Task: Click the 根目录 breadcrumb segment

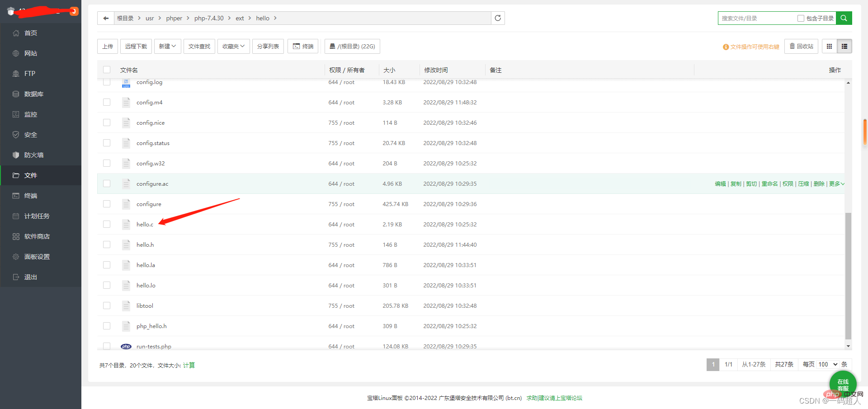Action: click(x=125, y=18)
